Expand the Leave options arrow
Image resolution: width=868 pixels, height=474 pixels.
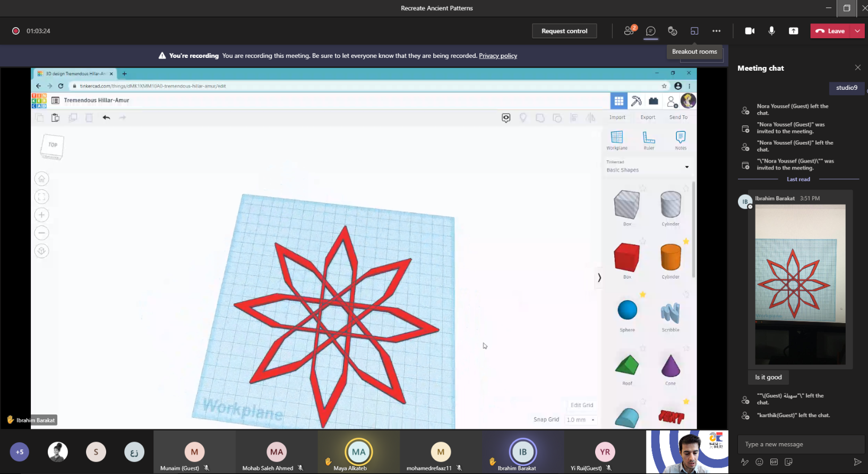click(x=857, y=31)
